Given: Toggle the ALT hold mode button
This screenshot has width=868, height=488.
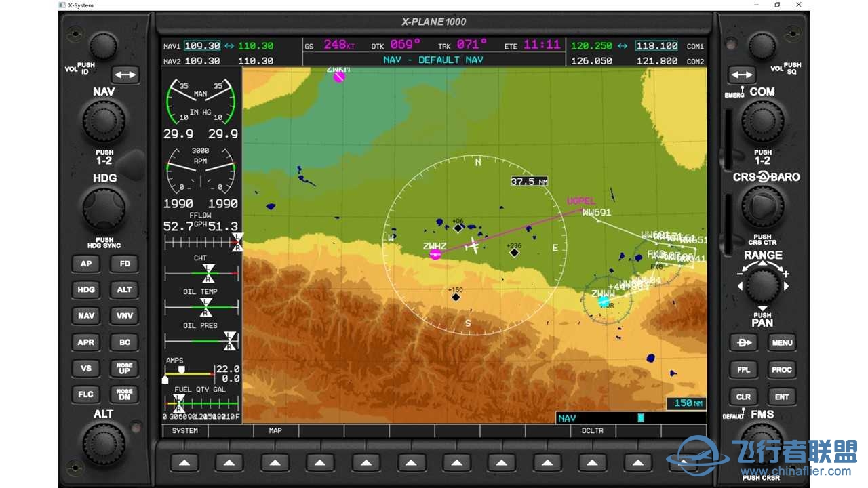Looking at the screenshot, I should click(125, 289).
